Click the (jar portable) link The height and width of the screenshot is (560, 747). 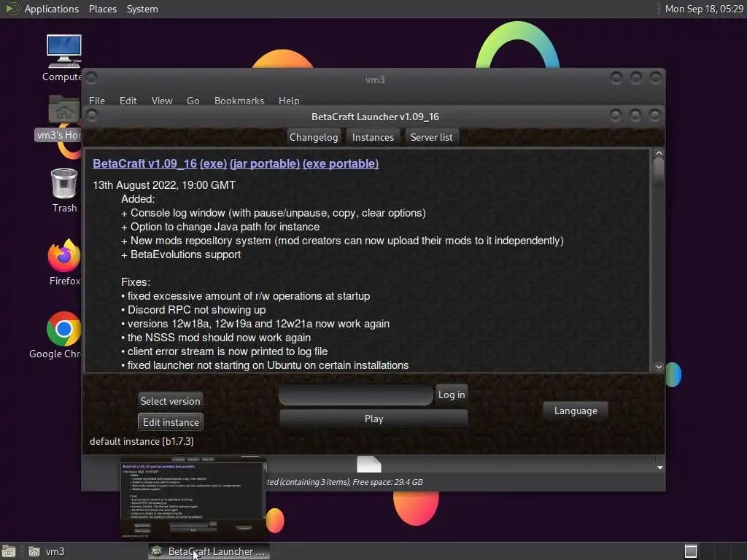coord(265,163)
